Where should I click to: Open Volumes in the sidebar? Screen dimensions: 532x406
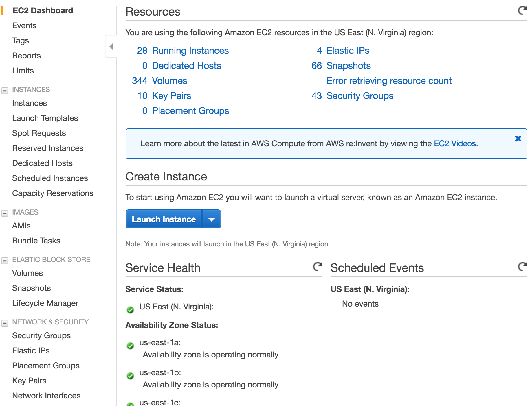[27, 273]
